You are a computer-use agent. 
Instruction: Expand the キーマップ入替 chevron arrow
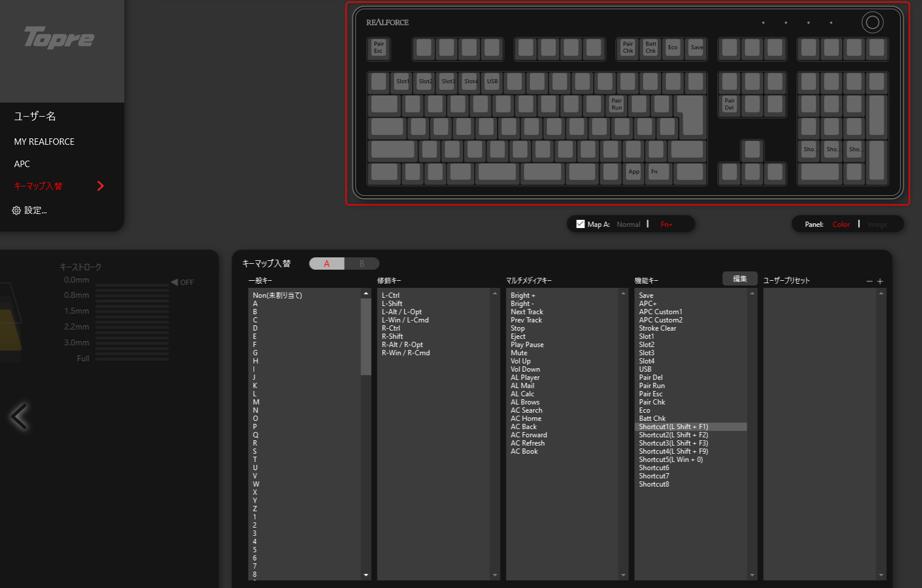point(100,186)
